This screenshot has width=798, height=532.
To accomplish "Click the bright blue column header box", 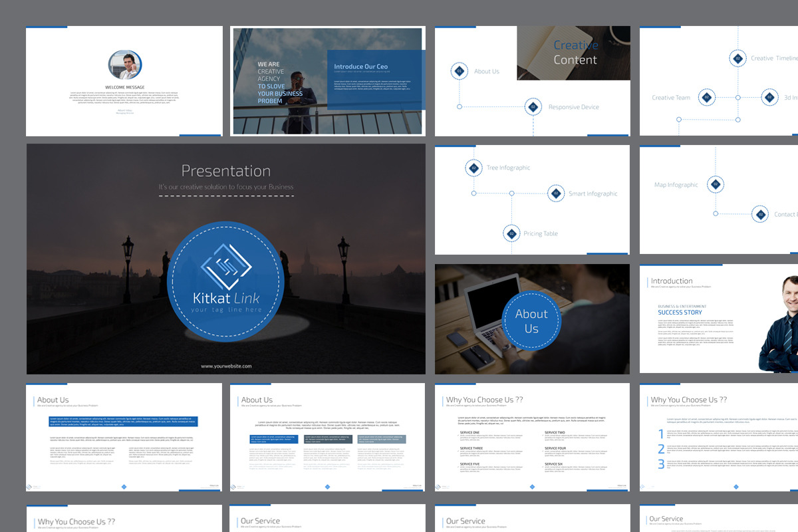I will [273, 440].
